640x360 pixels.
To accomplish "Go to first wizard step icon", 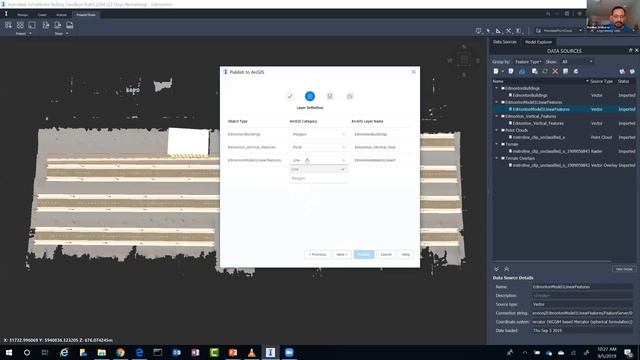I will click(290, 96).
